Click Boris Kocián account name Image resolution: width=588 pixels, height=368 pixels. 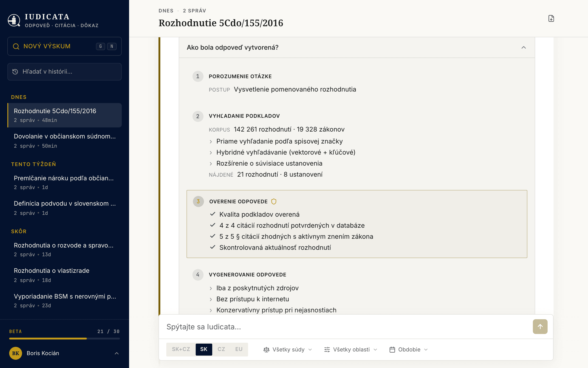[43, 353]
